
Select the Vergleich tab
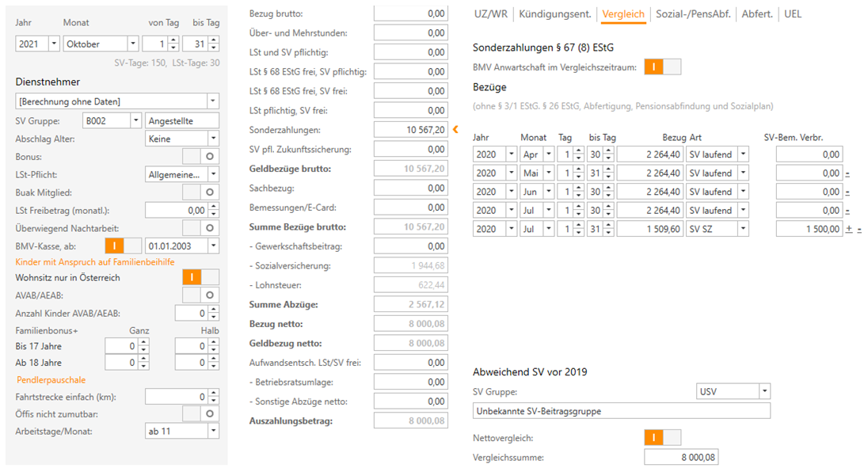coord(622,13)
